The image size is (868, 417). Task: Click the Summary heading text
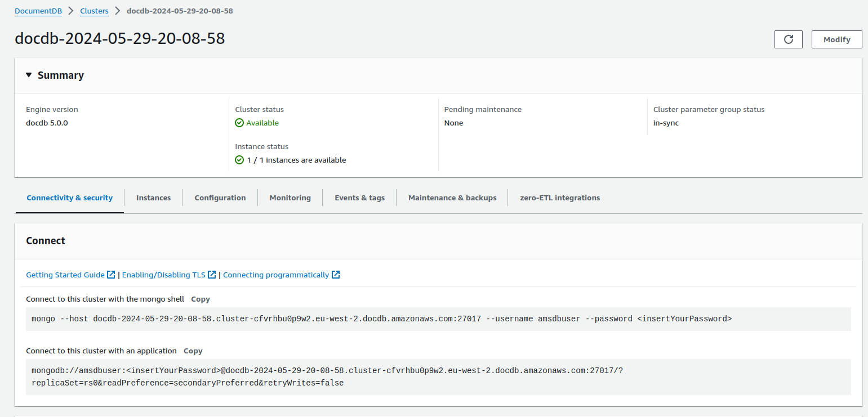[61, 75]
